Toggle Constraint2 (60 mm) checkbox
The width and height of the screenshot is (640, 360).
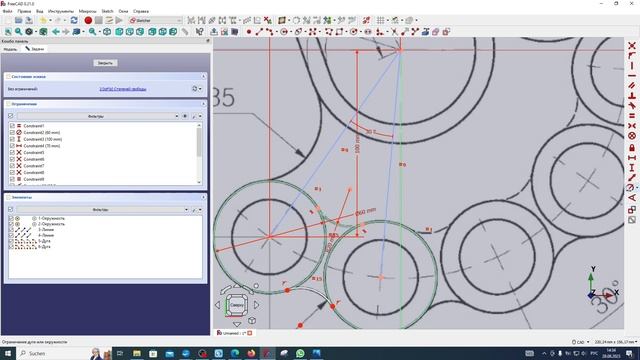click(x=12, y=133)
